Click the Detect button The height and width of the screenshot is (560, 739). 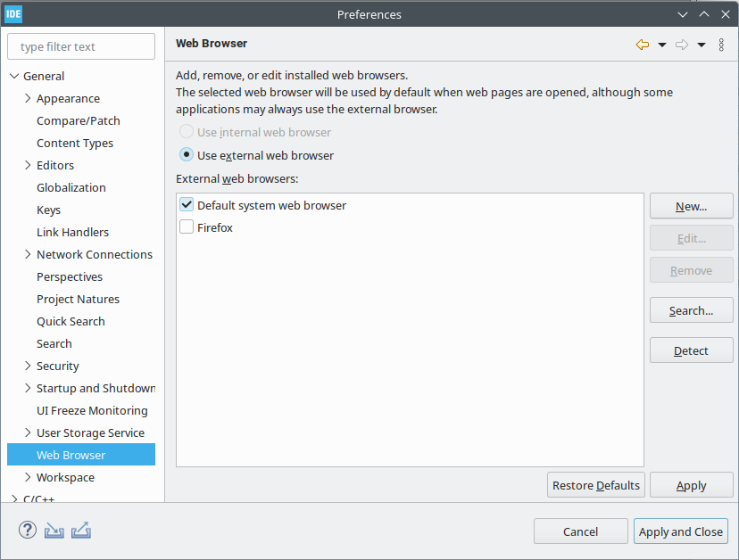pyautogui.click(x=691, y=350)
